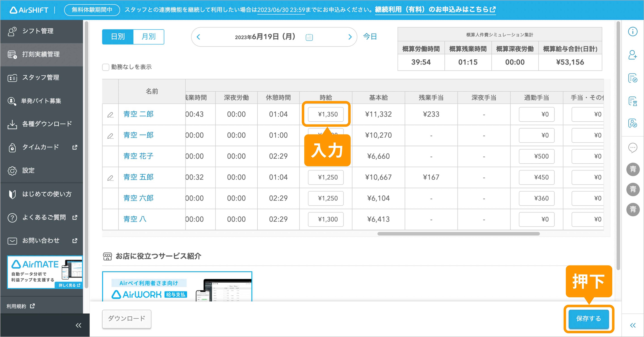Click the 設定 gear icon
The height and width of the screenshot is (337, 644).
tap(12, 171)
